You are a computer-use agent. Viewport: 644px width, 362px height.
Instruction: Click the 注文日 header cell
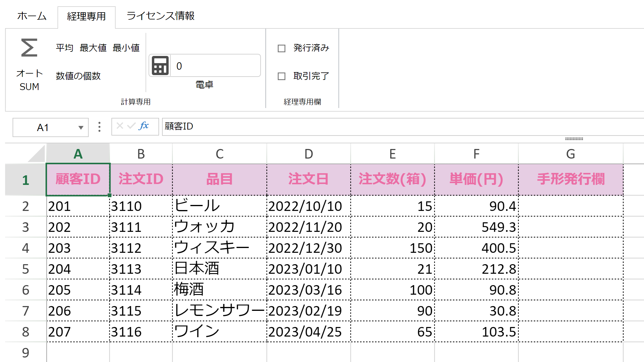click(x=309, y=180)
